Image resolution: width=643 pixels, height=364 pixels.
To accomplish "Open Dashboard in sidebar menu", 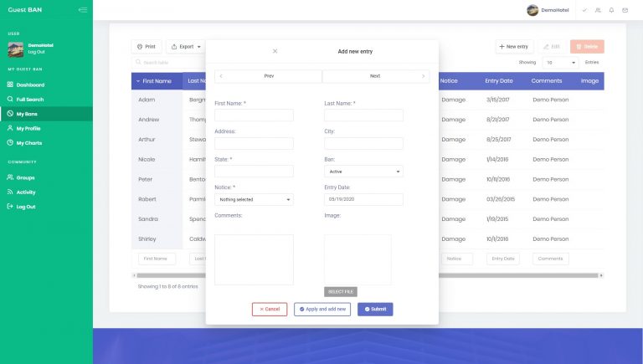I will [x=30, y=85].
